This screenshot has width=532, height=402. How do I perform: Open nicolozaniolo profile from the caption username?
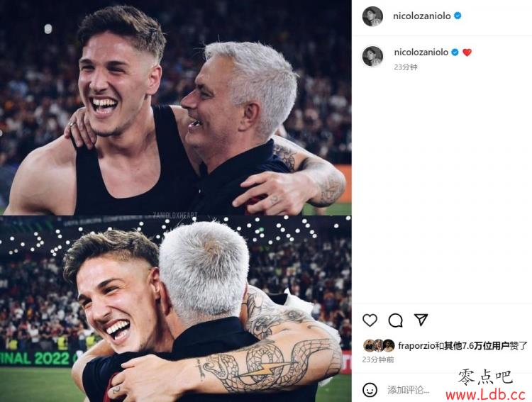pyautogui.click(x=421, y=52)
